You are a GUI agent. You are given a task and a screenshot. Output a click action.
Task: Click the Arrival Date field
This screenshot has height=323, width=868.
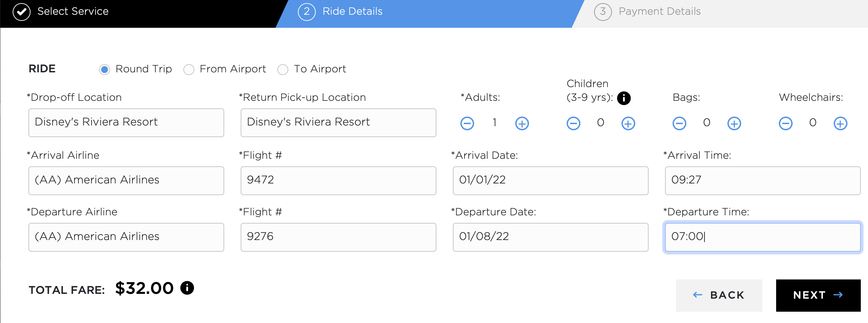550,180
